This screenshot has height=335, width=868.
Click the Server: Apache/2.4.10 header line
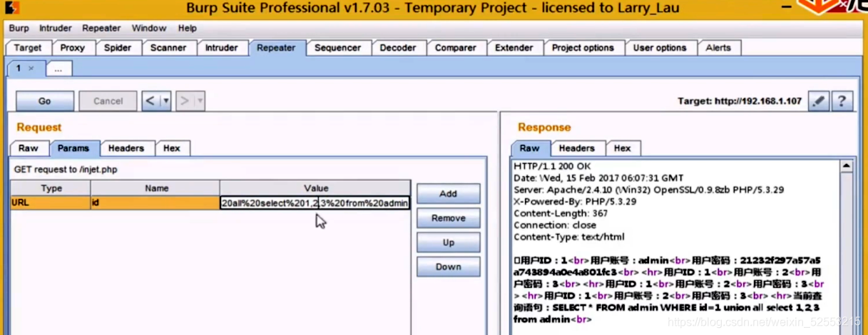pos(648,190)
